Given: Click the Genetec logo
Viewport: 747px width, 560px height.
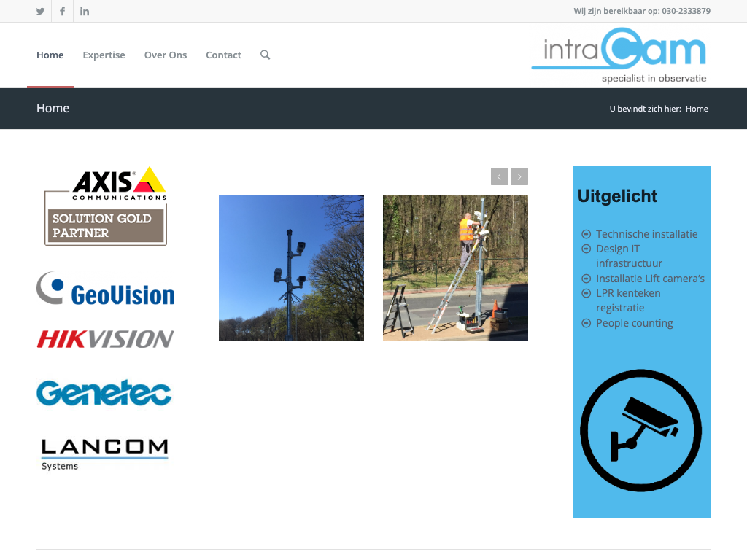Looking at the screenshot, I should [104, 393].
